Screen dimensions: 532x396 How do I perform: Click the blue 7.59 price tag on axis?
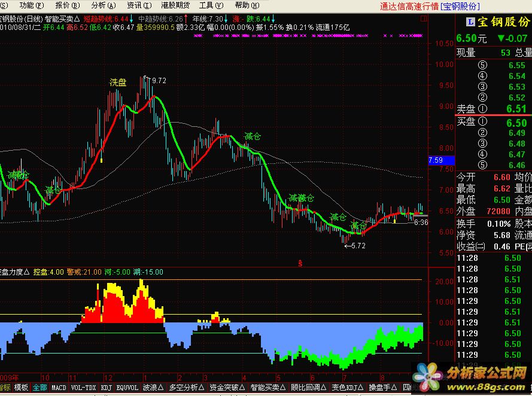click(441, 160)
